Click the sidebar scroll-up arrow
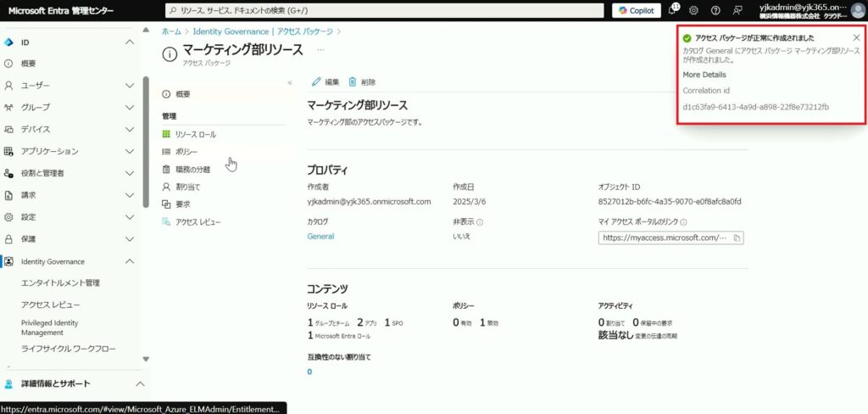This screenshot has width=868, height=414. click(146, 30)
